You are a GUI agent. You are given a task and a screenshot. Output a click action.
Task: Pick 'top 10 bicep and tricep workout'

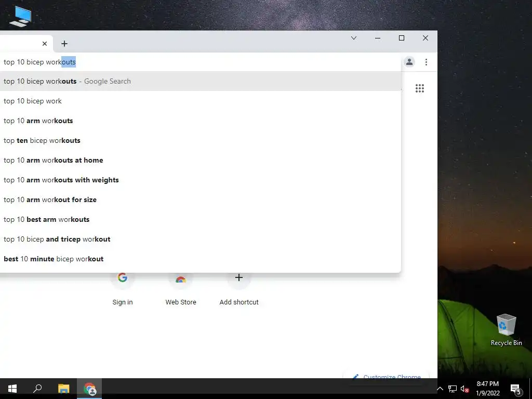[x=200, y=239]
